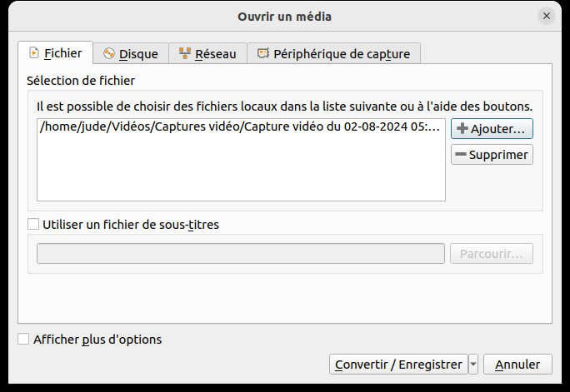Viewport: 570px width, 392px height.
Task: Switch to the Fichier tab
Action: coord(55,53)
